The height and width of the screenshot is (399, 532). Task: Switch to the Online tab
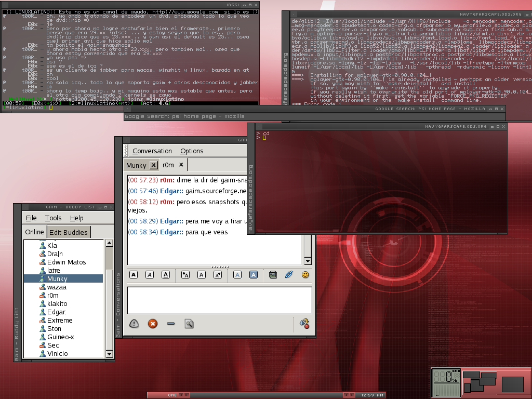click(x=35, y=232)
